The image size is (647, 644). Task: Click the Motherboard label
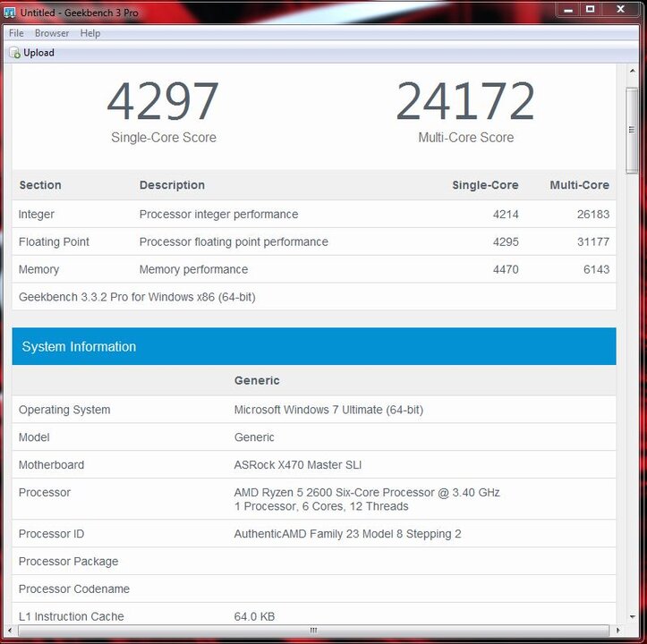(51, 465)
